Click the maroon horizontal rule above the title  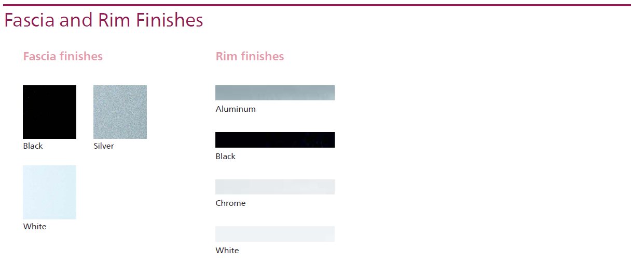[317, 5]
